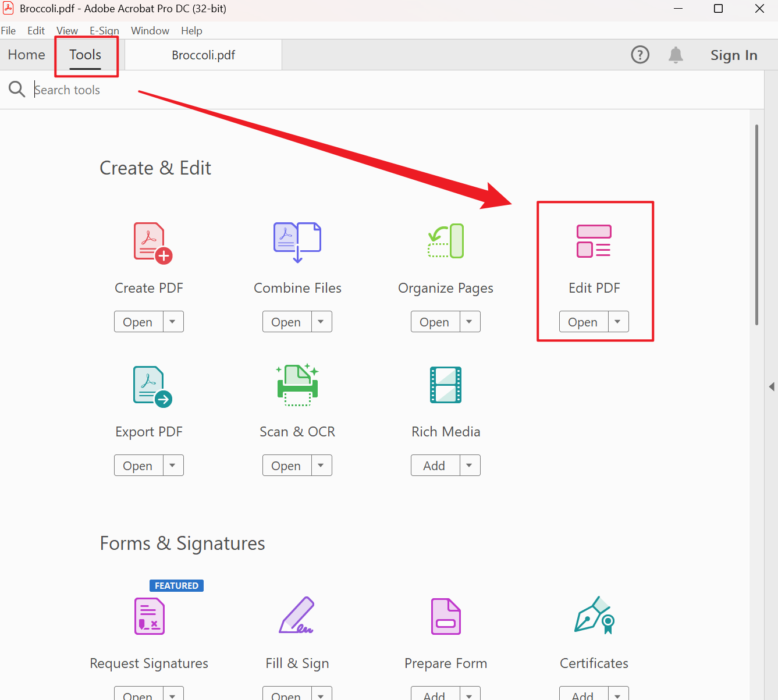This screenshot has height=700, width=778.
Task: Select the Request Signatures icon
Action: (150, 616)
